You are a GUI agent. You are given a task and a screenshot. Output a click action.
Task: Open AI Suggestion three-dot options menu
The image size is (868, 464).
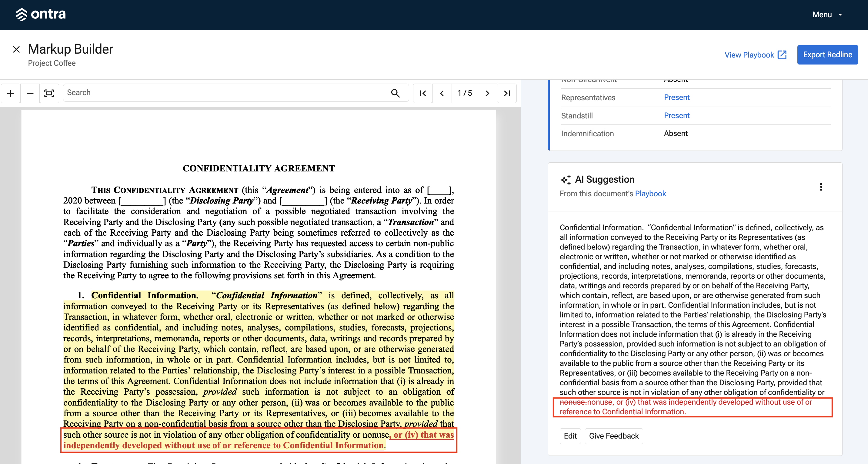(821, 187)
